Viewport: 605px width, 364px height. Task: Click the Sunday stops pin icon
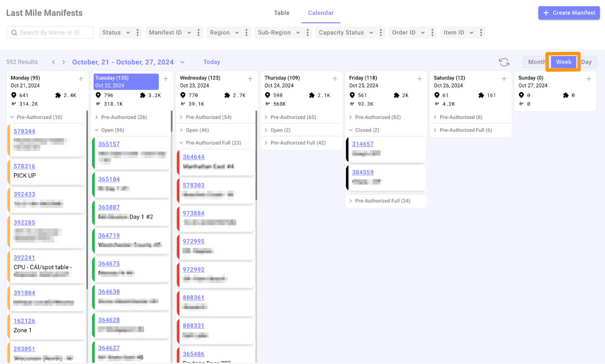tap(521, 95)
